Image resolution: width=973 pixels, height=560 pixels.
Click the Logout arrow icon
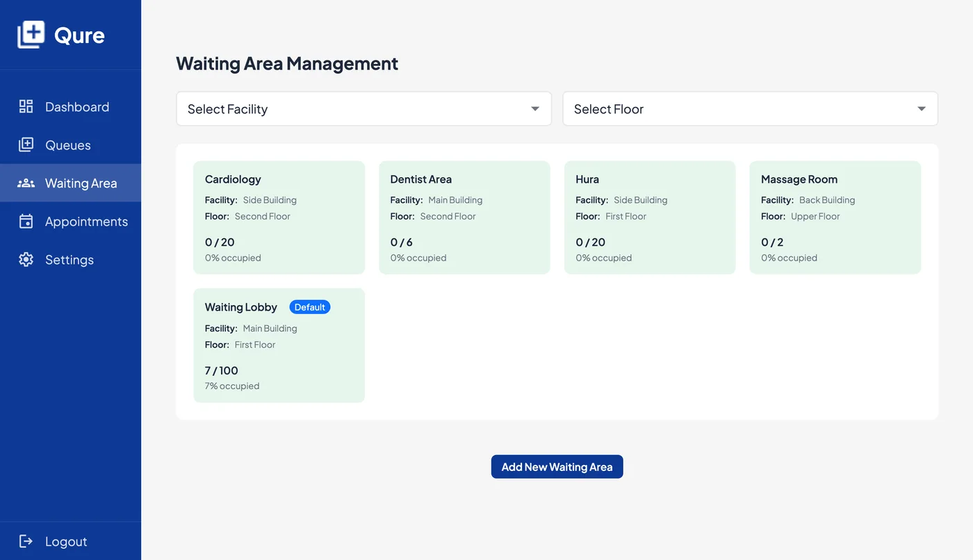pos(26,541)
